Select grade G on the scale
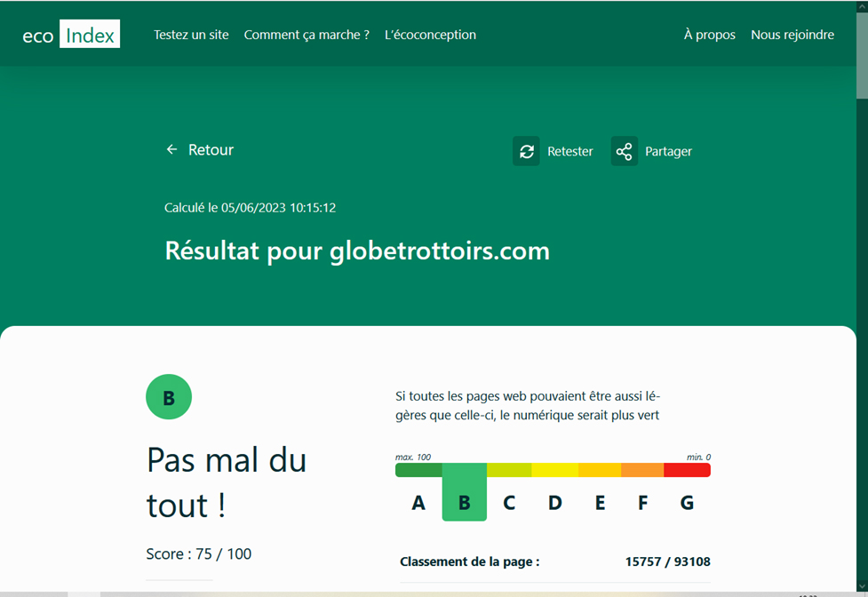The image size is (868, 597). (x=687, y=503)
